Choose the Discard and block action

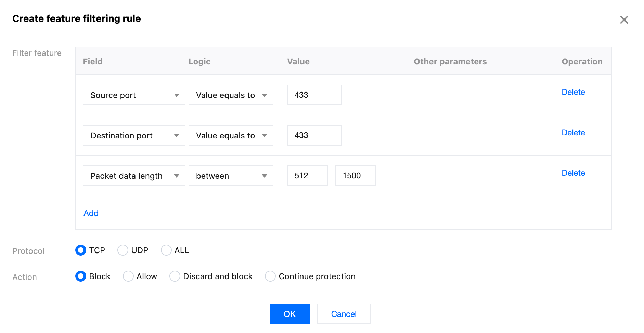point(175,276)
